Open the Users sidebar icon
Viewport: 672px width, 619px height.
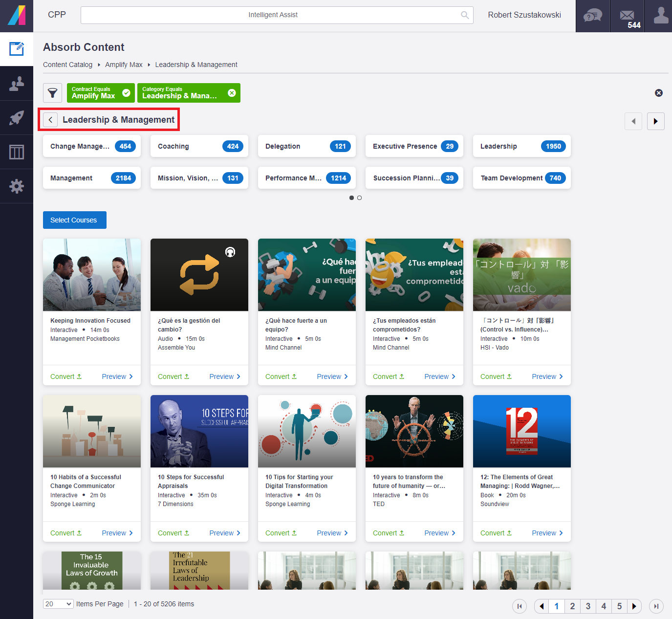point(17,84)
